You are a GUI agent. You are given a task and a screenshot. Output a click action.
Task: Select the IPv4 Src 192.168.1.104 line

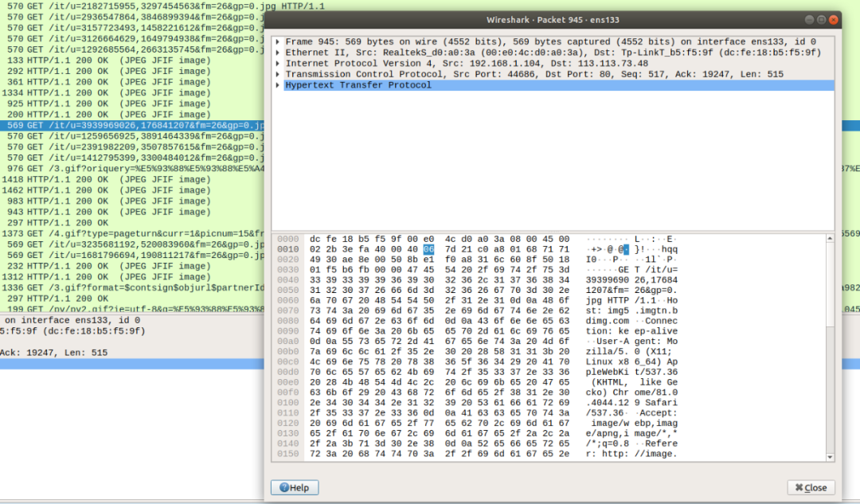(x=466, y=64)
